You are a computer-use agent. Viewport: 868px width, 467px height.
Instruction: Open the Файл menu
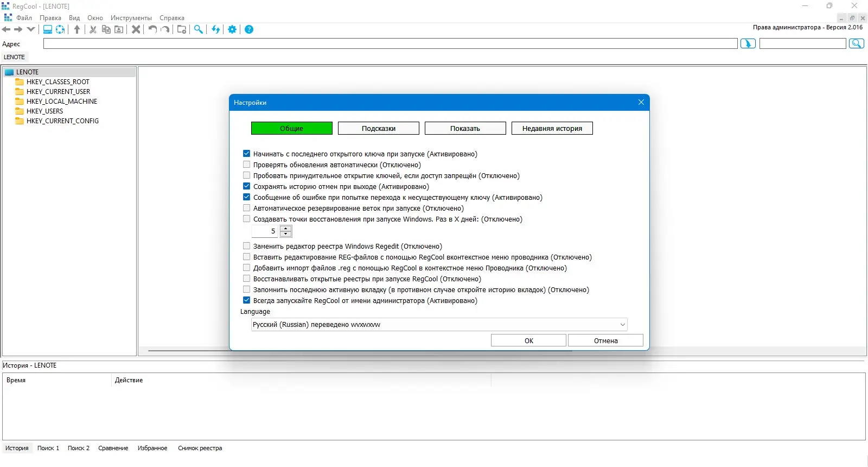[24, 18]
